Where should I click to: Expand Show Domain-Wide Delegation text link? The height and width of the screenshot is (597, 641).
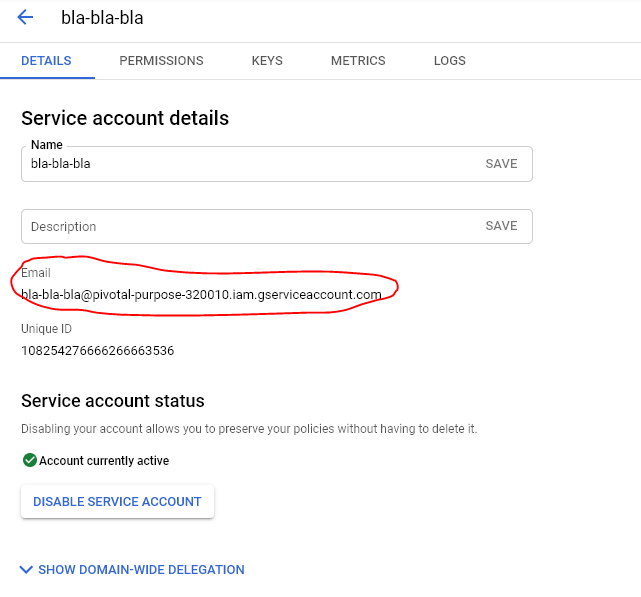pyautogui.click(x=141, y=570)
